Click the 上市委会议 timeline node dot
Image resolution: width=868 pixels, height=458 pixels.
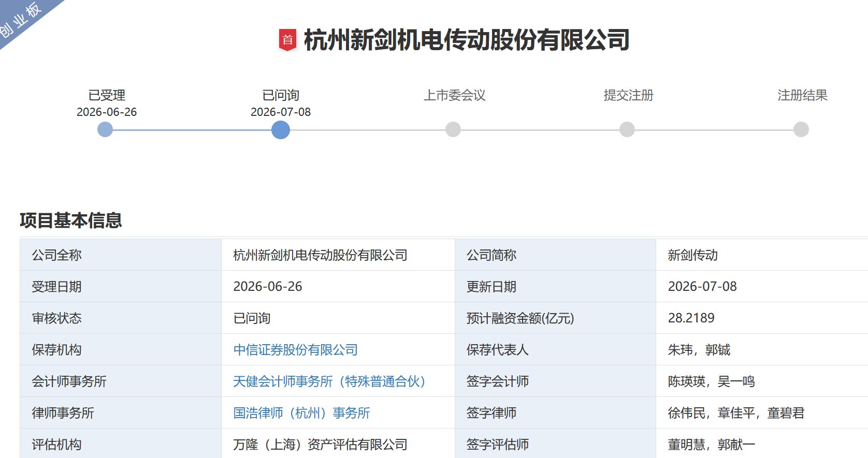coord(453,129)
